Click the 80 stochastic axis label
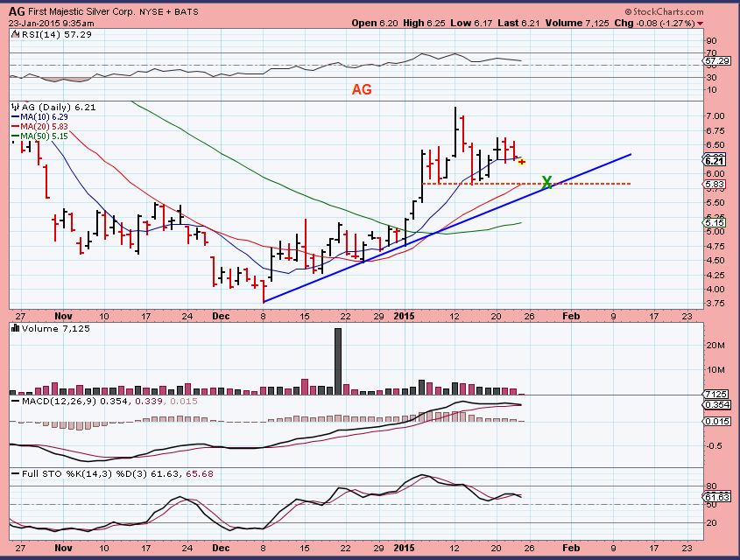Image resolution: width=740 pixels, height=560 pixels. [x=711, y=486]
